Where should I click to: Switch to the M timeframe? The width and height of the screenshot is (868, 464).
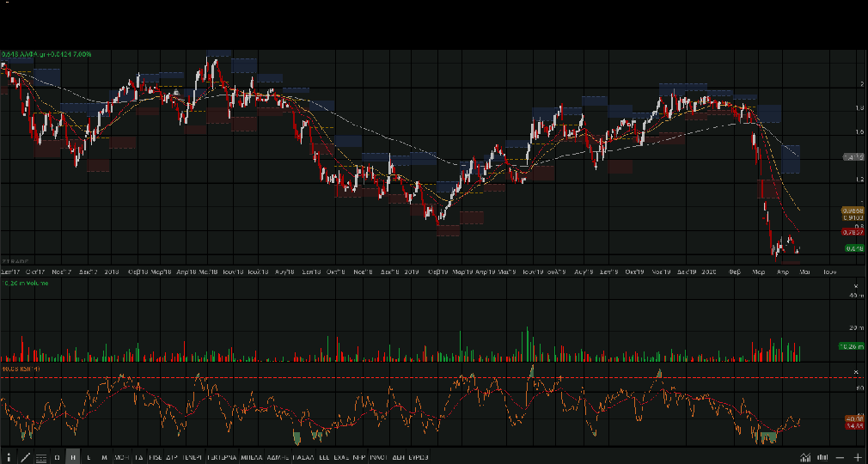(104, 457)
